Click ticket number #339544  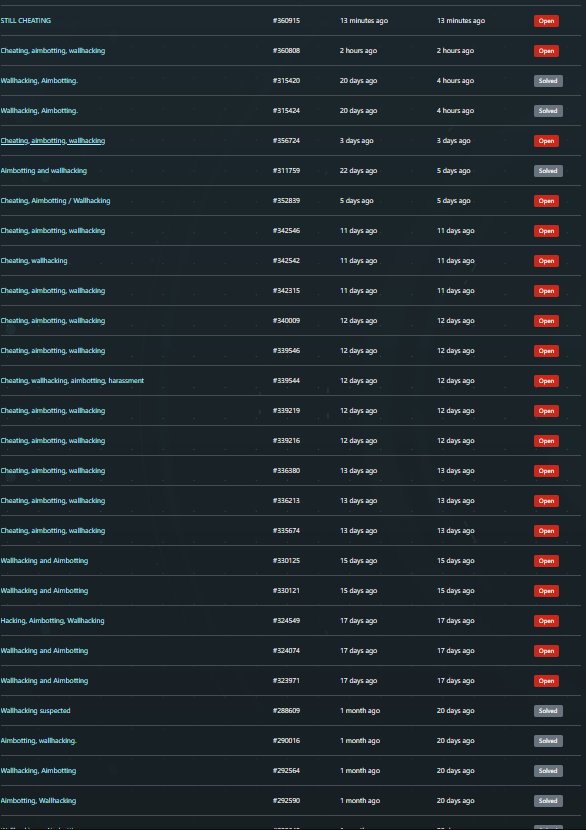pyautogui.click(x=286, y=381)
